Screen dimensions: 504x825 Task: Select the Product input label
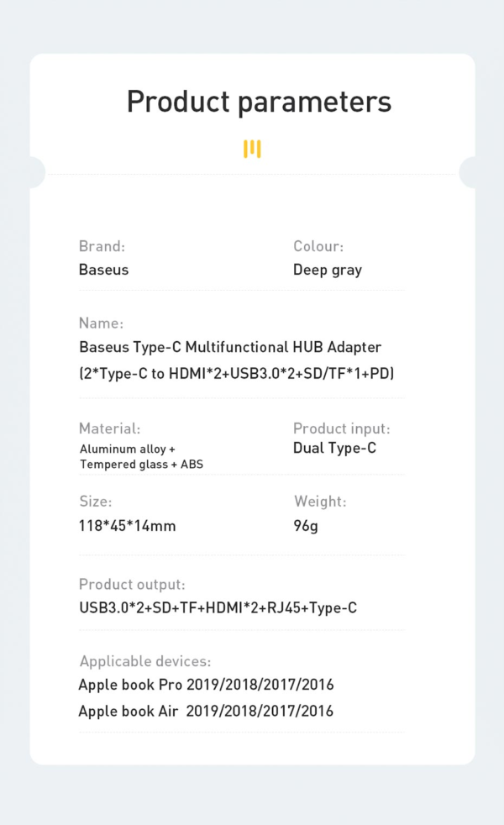click(342, 428)
